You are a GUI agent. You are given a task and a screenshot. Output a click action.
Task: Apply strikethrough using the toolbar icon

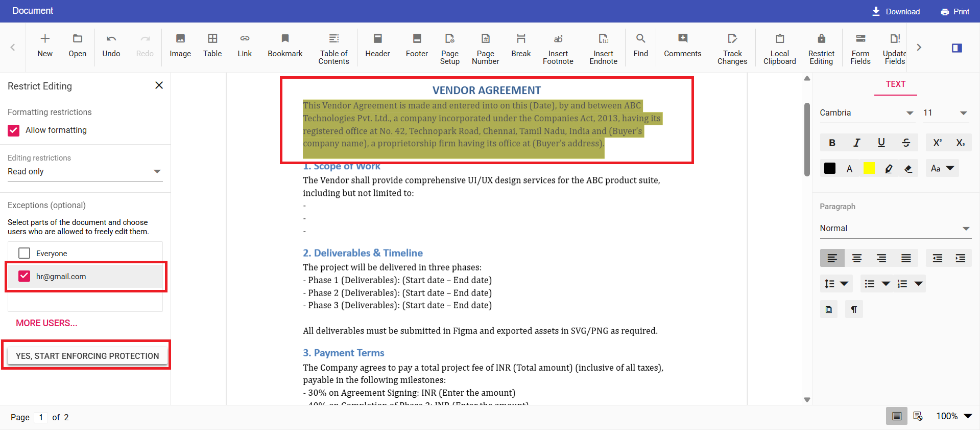905,143
